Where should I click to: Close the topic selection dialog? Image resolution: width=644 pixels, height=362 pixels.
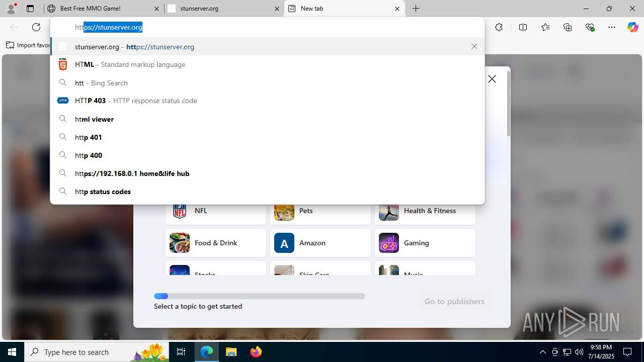pyautogui.click(x=492, y=79)
